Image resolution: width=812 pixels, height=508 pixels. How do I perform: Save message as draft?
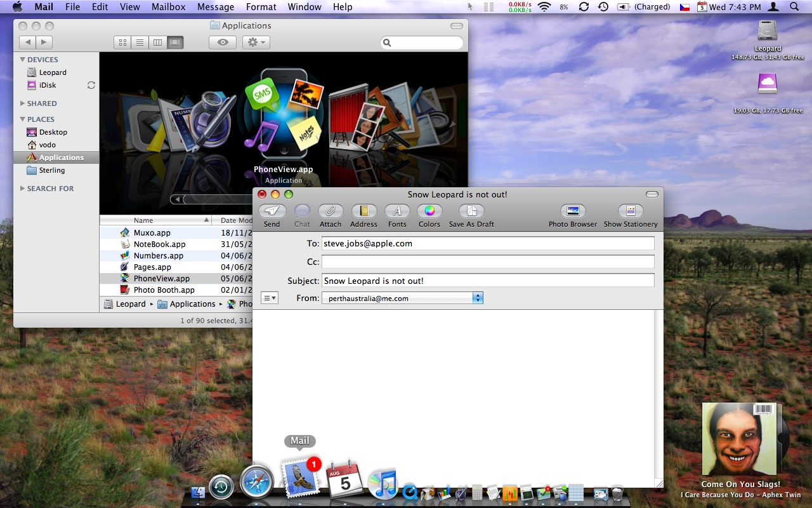pos(471,211)
